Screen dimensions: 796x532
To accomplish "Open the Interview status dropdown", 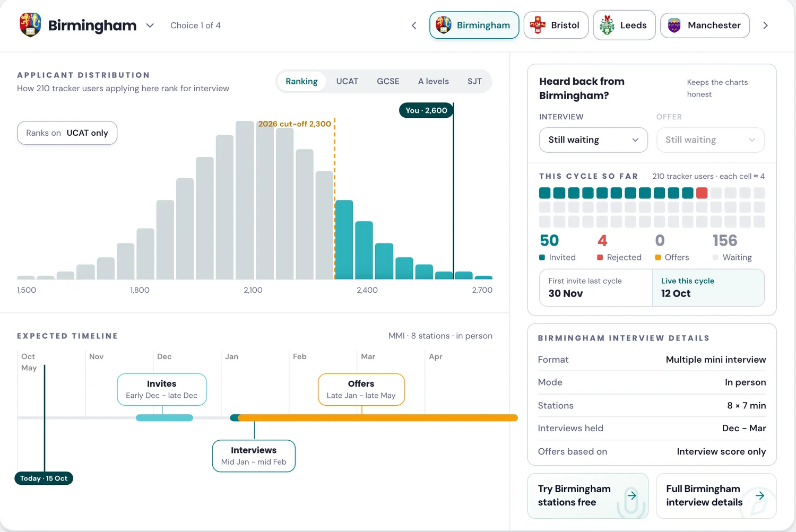I will click(593, 140).
